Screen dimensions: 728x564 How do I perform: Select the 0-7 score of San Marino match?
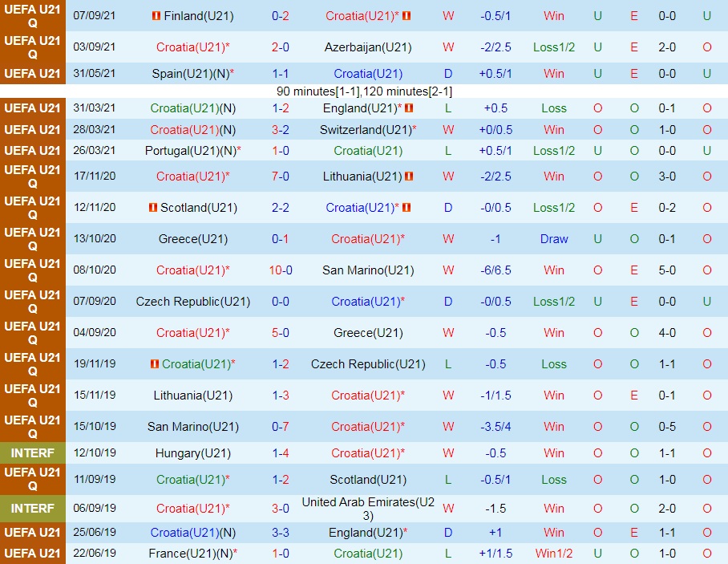pos(281,427)
